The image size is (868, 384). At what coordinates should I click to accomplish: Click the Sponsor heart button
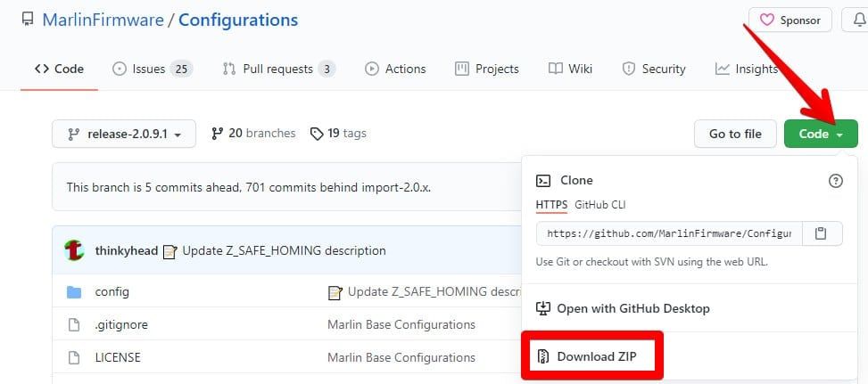pyautogui.click(x=790, y=20)
